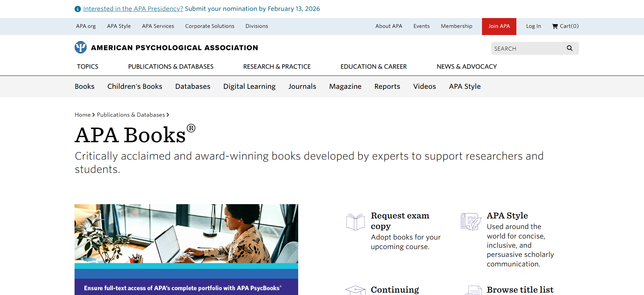
Task: Click Home breadcrumb
Action: point(83,115)
